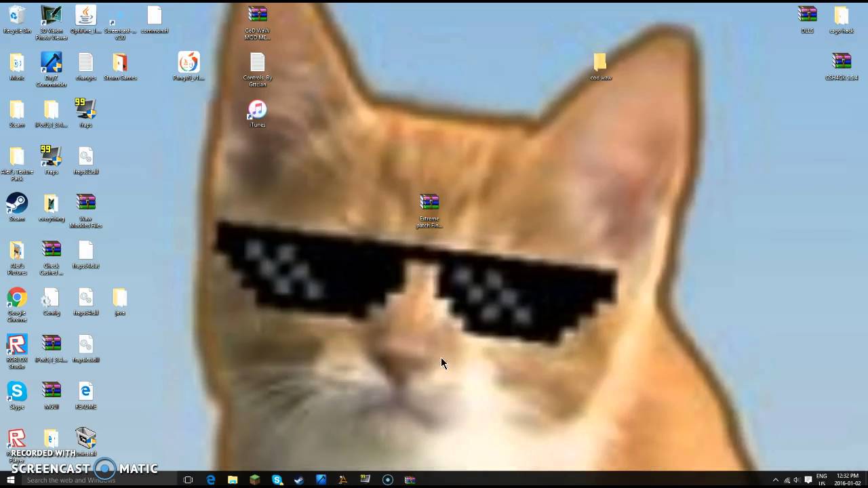Open WinRAR from the taskbar
Image resolution: width=868 pixels, height=488 pixels.
(410, 480)
